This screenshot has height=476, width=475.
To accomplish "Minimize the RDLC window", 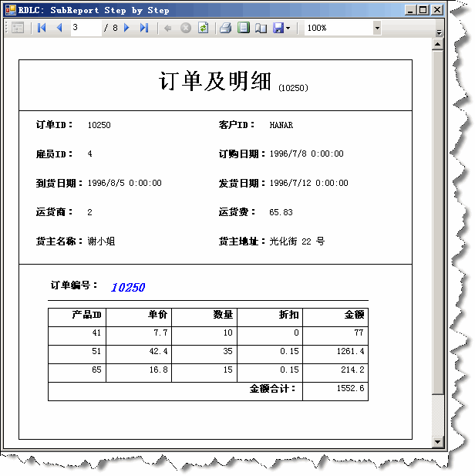I will [410, 10].
